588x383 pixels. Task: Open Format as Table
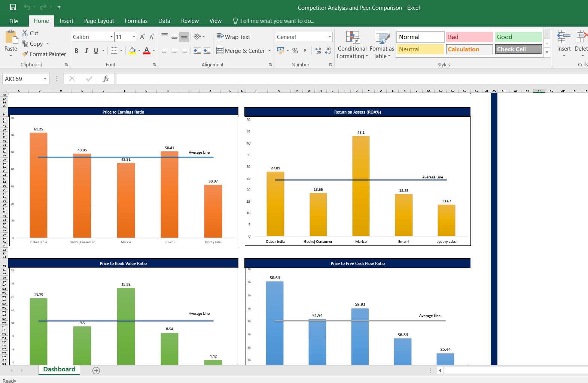tap(382, 45)
